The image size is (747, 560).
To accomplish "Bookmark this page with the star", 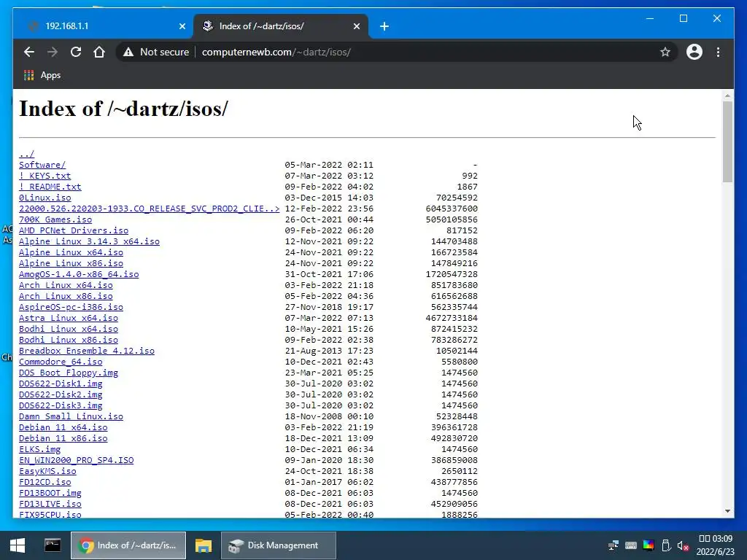I will pos(665,52).
